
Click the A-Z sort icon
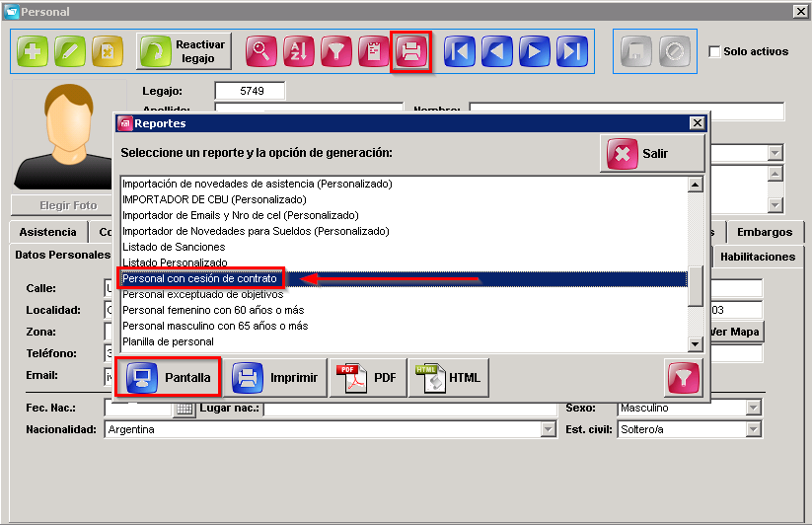coord(299,51)
